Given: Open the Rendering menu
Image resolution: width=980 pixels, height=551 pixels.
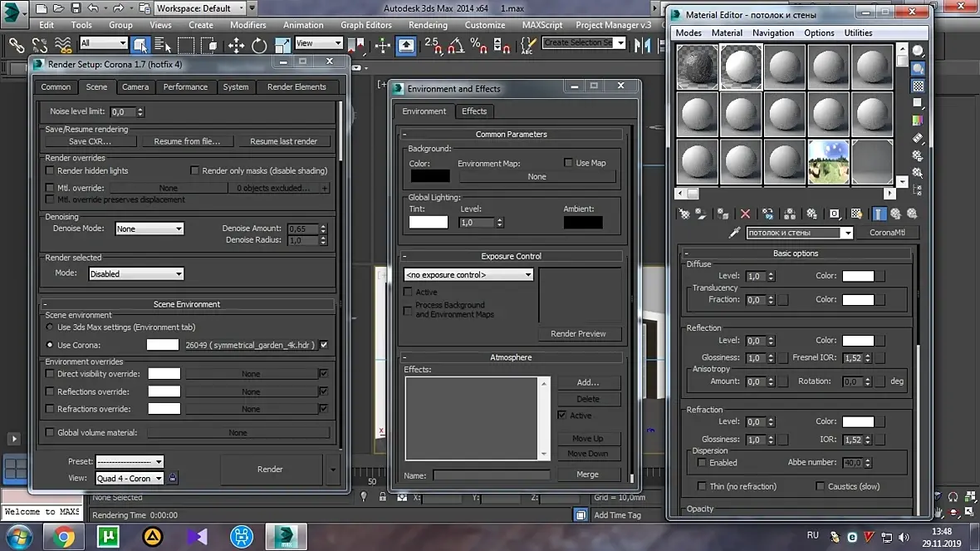Looking at the screenshot, I should pyautogui.click(x=428, y=25).
